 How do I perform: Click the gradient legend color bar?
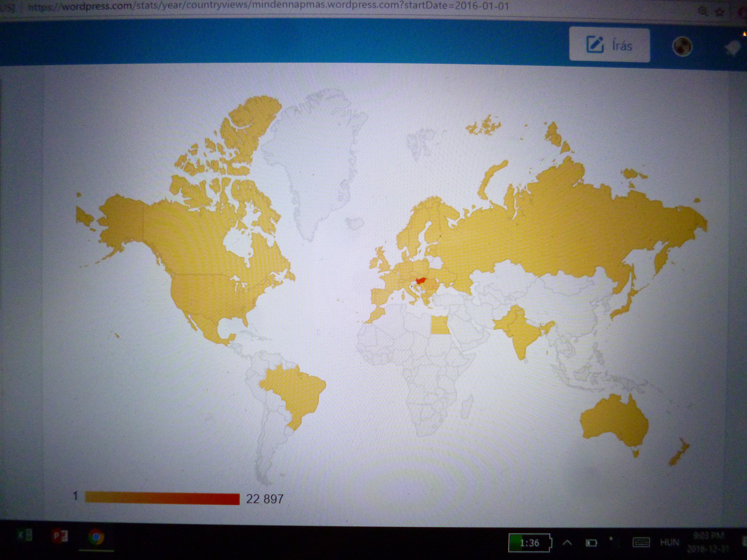pyautogui.click(x=162, y=499)
